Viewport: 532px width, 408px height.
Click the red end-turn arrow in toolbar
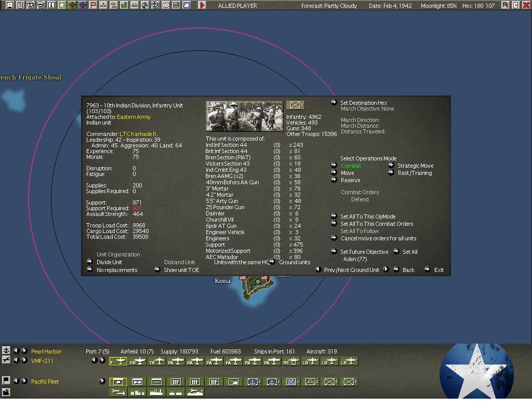coord(202,5)
